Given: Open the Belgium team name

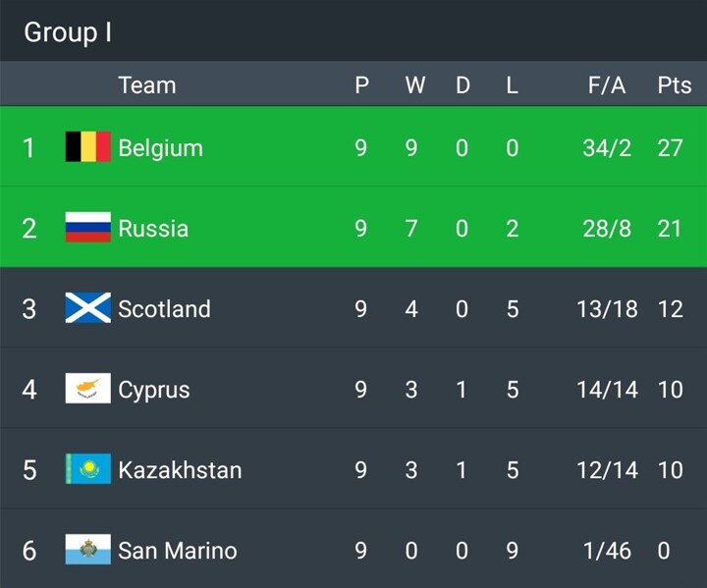Looking at the screenshot, I should click(x=160, y=148).
